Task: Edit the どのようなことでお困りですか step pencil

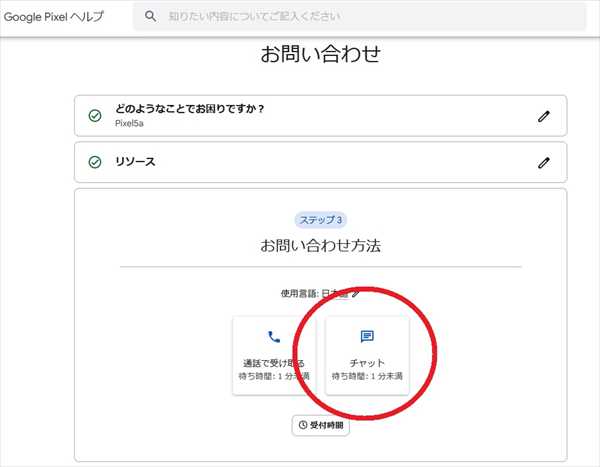Action: coord(544,116)
